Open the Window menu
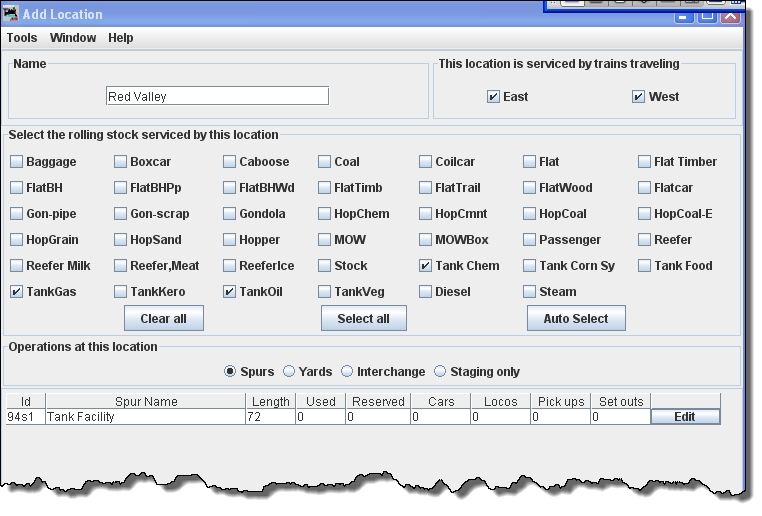The image size is (762, 516). (73, 38)
